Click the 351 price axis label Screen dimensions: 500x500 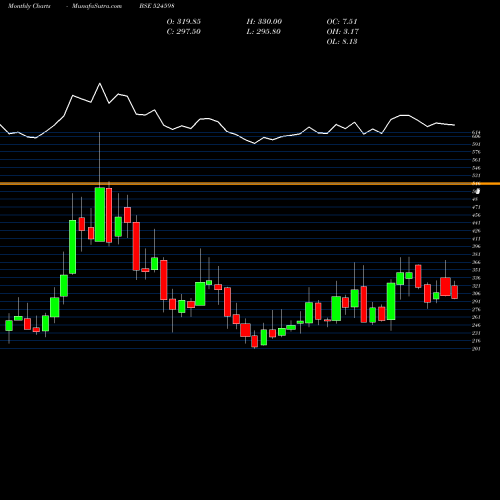(476, 270)
